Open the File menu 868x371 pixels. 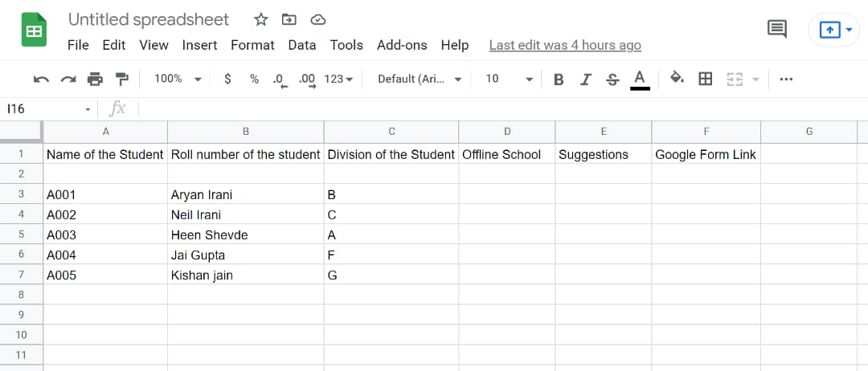(x=78, y=45)
